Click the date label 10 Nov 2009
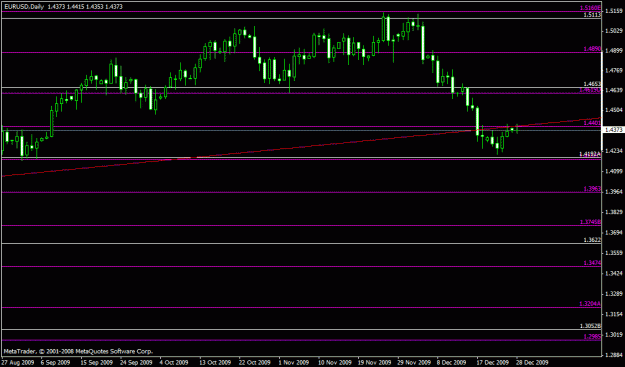 click(x=334, y=363)
